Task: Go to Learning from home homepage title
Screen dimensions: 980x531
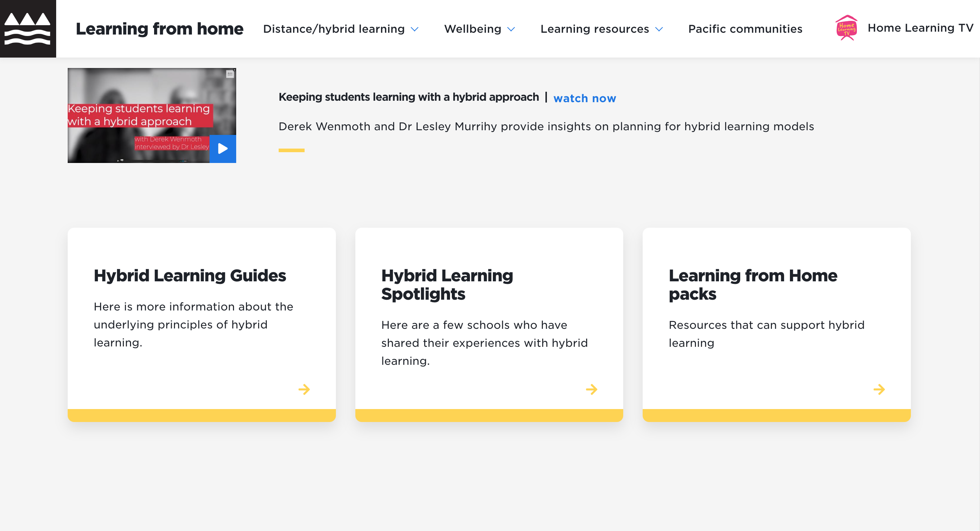Action: tap(159, 28)
